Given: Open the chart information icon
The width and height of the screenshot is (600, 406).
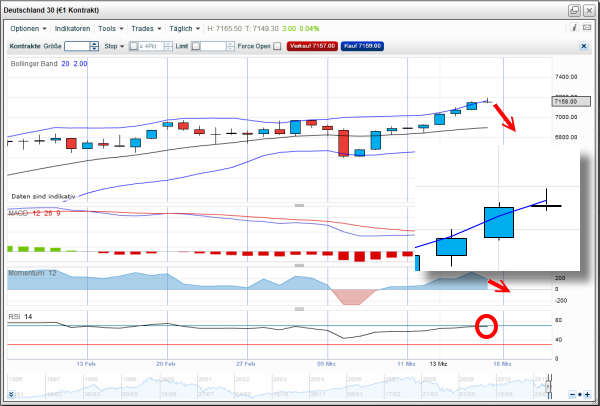Looking at the screenshot, I should [x=574, y=28].
